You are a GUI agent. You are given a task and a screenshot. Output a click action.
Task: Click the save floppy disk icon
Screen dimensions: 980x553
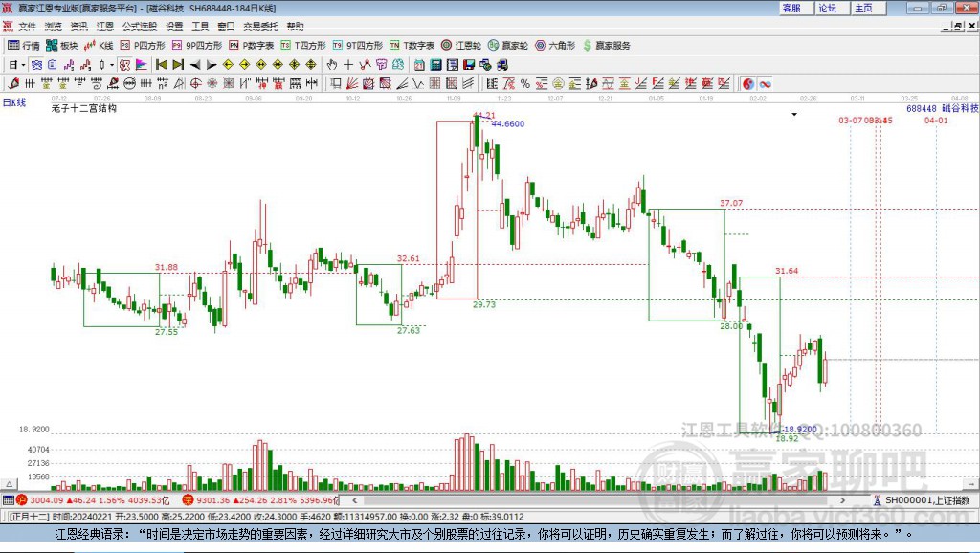pyautogui.click(x=469, y=65)
